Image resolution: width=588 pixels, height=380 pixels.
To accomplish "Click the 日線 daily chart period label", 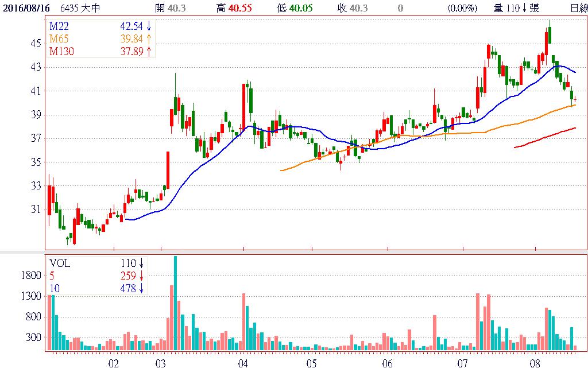I will point(578,8).
